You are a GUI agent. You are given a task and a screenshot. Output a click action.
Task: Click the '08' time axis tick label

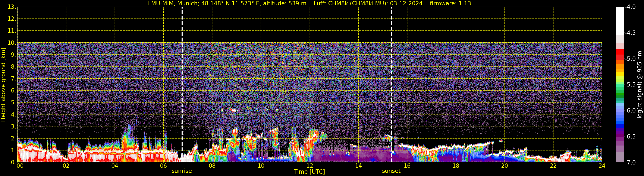(212, 166)
